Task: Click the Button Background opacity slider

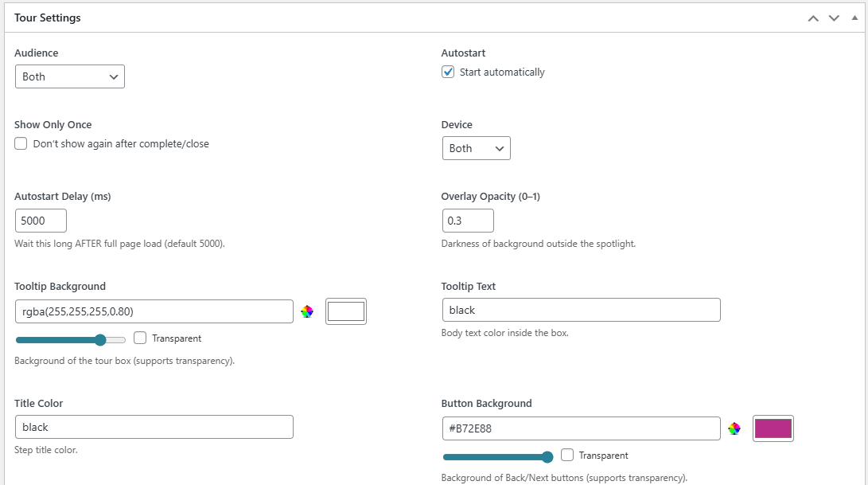Action: point(497,457)
